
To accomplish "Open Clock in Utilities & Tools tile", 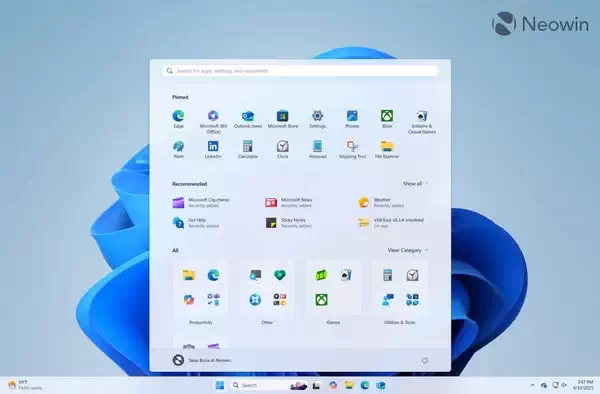I will coord(412,275).
